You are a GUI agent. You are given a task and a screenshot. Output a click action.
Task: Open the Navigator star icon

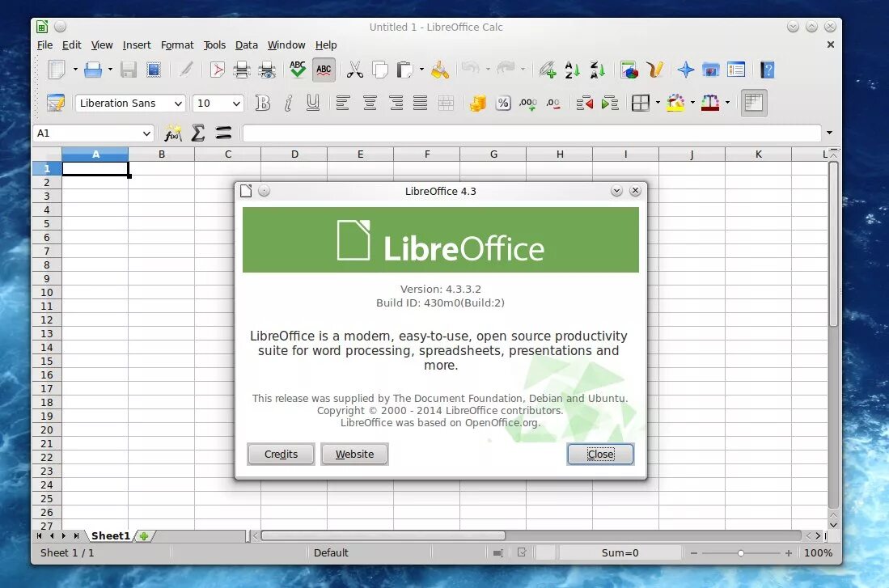pyautogui.click(x=685, y=70)
